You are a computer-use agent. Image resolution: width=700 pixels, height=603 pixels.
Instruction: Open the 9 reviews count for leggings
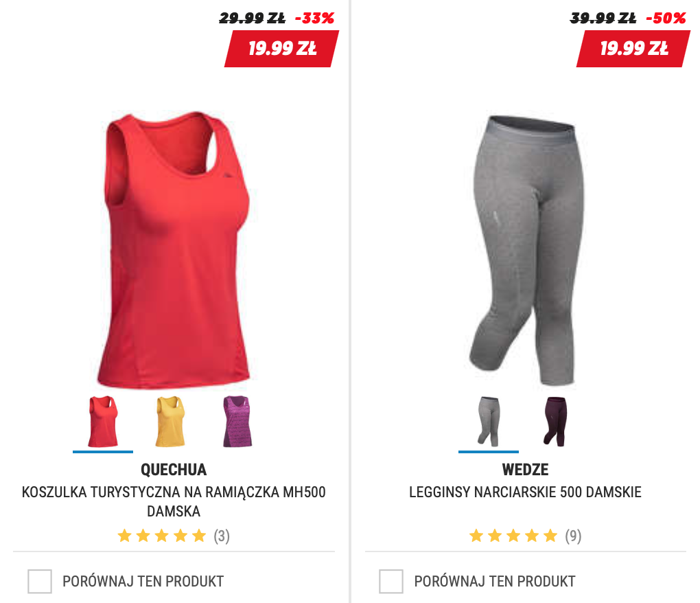(x=573, y=536)
